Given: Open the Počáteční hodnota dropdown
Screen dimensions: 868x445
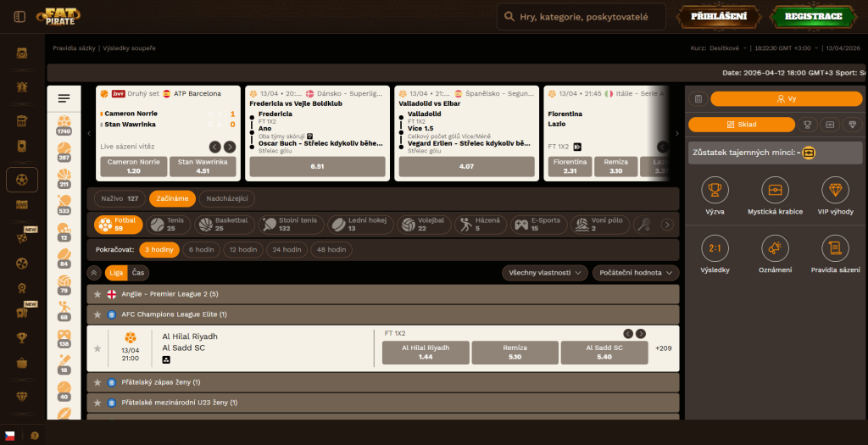Looking at the screenshot, I should 636,273.
